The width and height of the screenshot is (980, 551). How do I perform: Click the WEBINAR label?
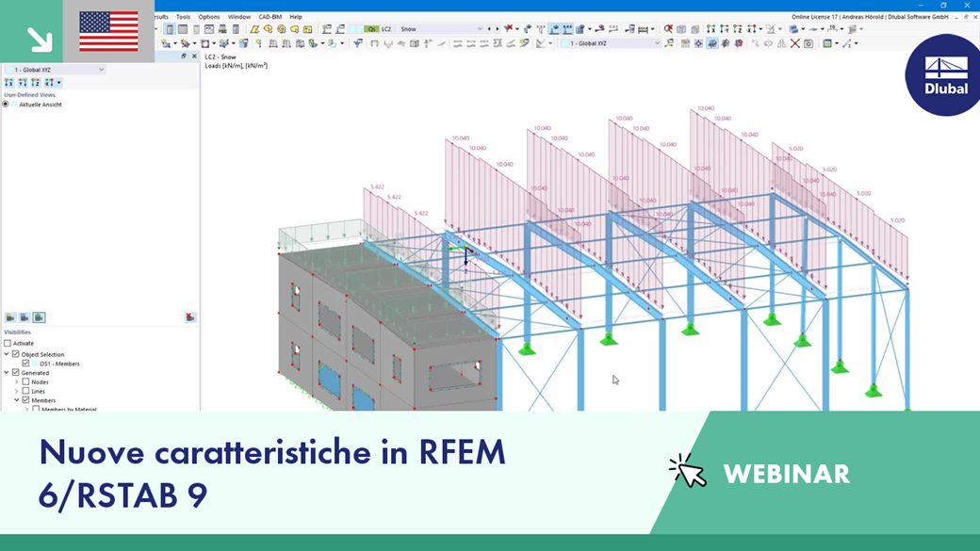786,474
